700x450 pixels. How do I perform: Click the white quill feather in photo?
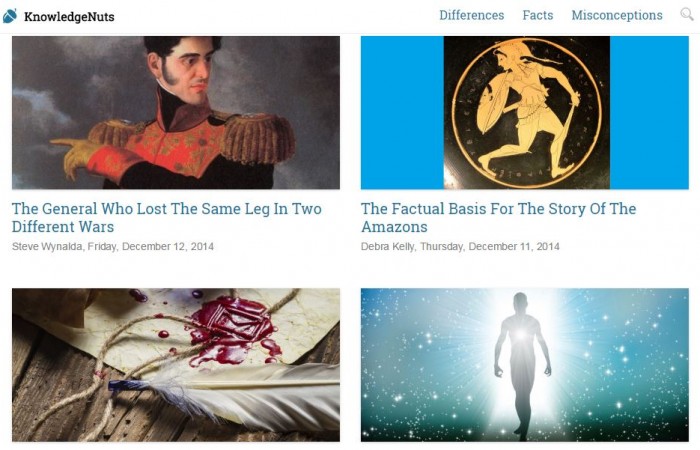point(232,394)
